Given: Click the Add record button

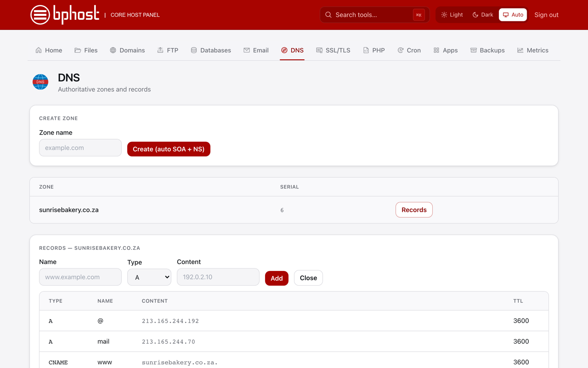Looking at the screenshot, I should click(277, 278).
